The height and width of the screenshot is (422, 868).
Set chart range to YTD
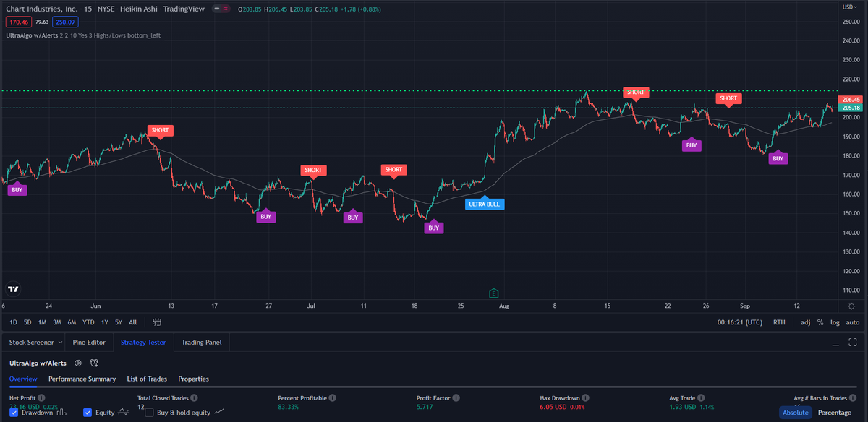(88, 322)
